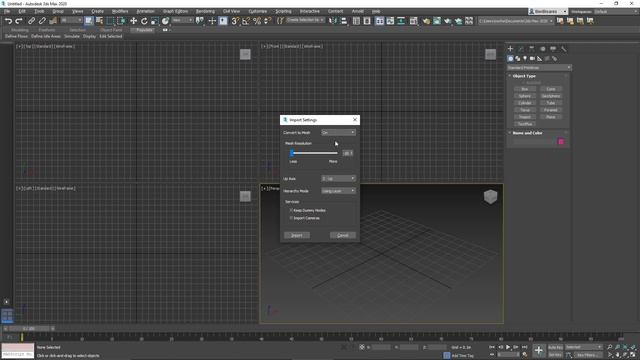Open the File menu
The height and width of the screenshot is (360, 640).
tap(7, 11)
